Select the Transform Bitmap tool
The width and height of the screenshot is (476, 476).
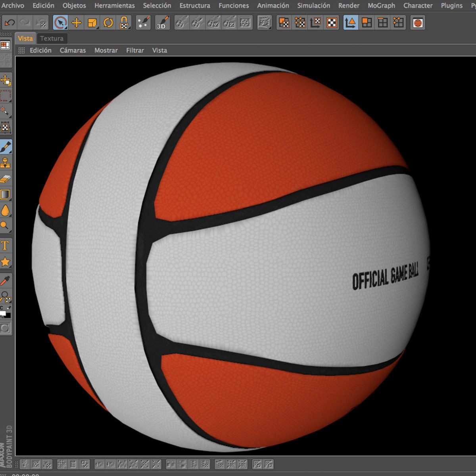pyautogui.click(x=6, y=128)
